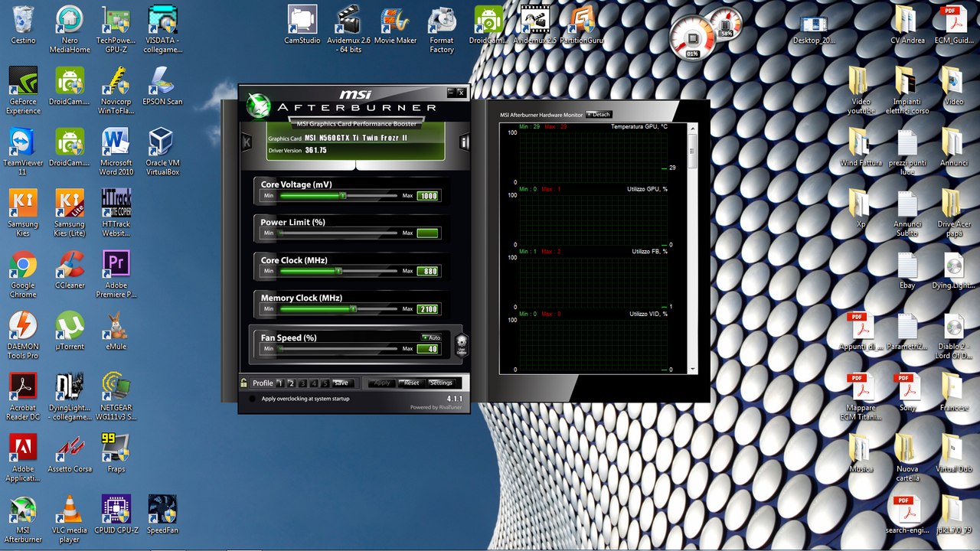Select the CV Andrea folder
Screen dimensions: 980x551
(x=907, y=25)
